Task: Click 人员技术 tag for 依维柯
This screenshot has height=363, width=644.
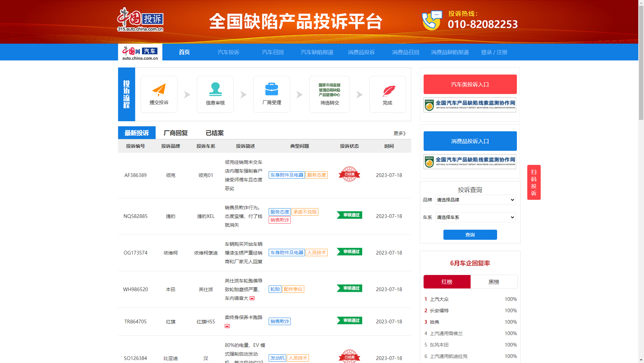Action: point(317,253)
